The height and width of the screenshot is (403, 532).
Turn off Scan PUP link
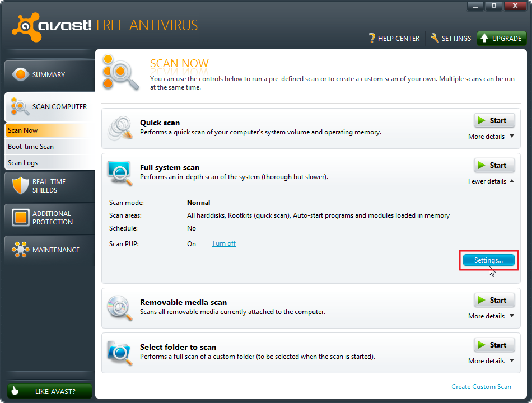pos(223,243)
